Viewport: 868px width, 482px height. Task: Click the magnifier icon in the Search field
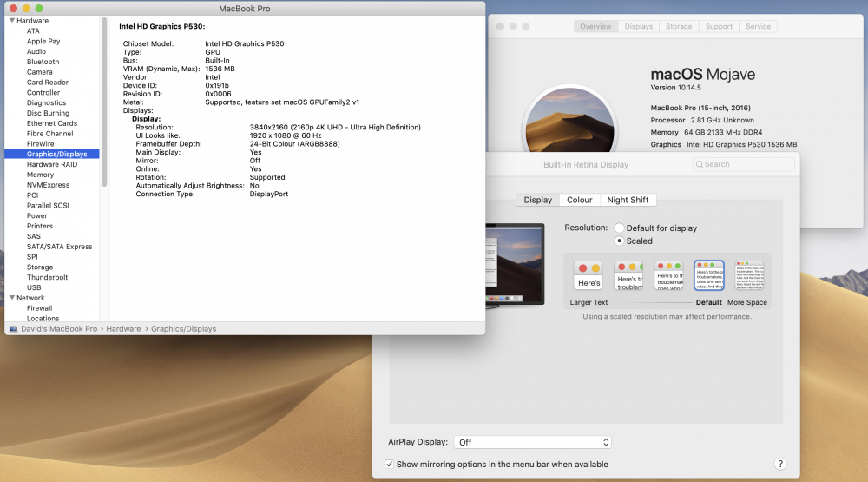[x=700, y=164]
